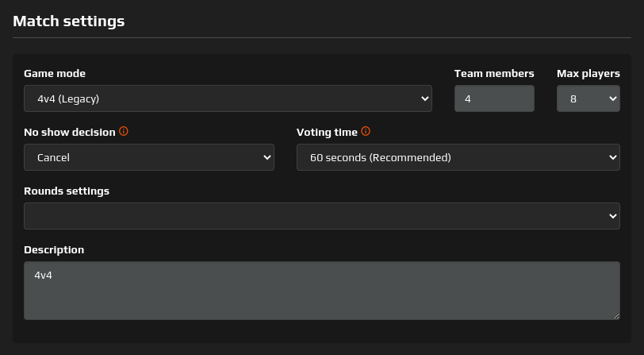Click the info icon beside Voting time

[x=366, y=132]
